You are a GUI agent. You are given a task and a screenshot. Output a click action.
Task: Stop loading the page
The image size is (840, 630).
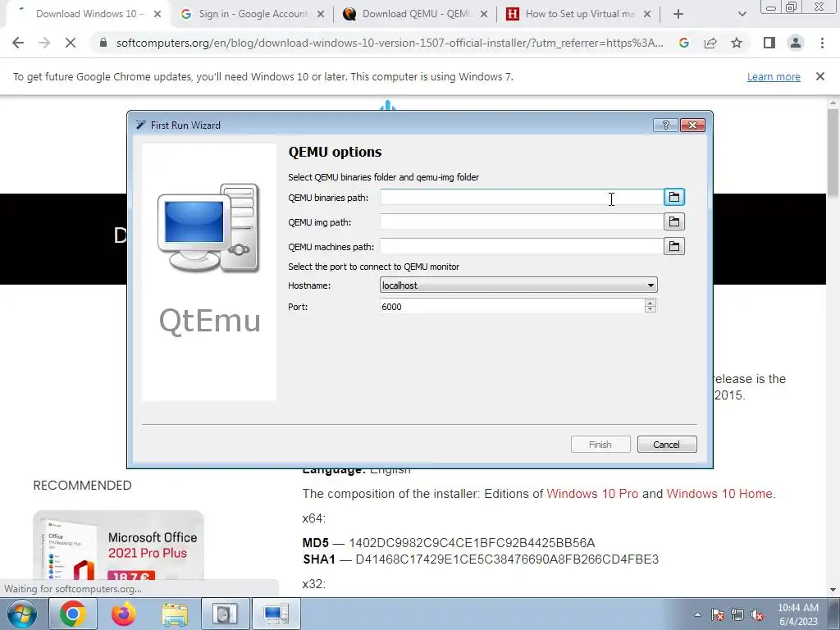(71, 43)
